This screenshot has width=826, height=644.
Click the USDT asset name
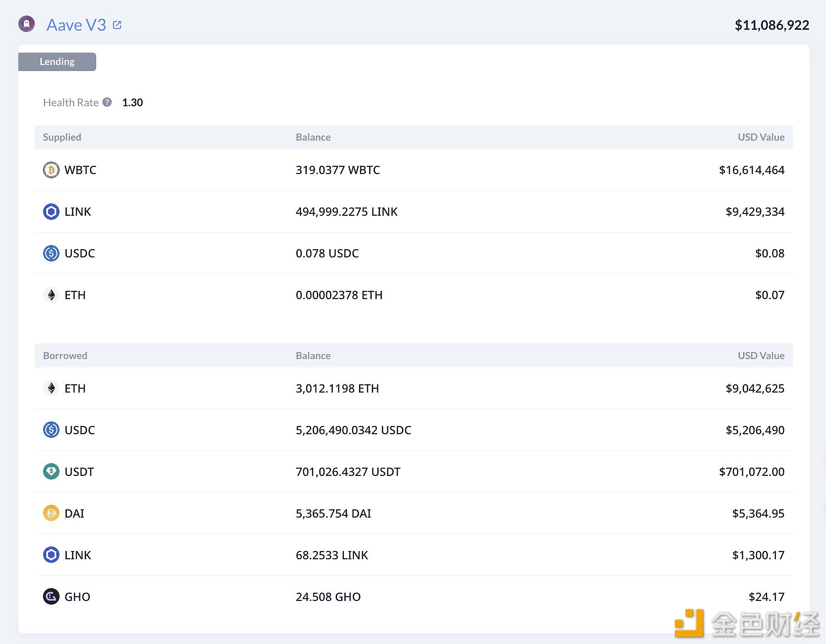click(x=79, y=472)
